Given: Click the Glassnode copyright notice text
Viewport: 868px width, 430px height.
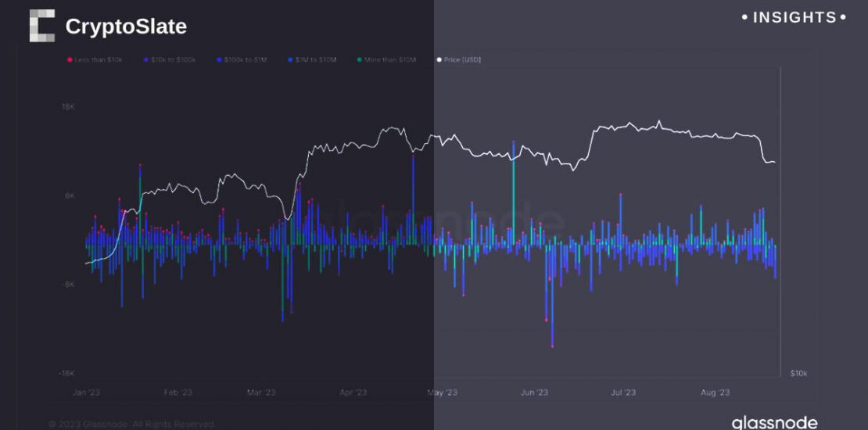Looking at the screenshot, I should tap(131, 424).
